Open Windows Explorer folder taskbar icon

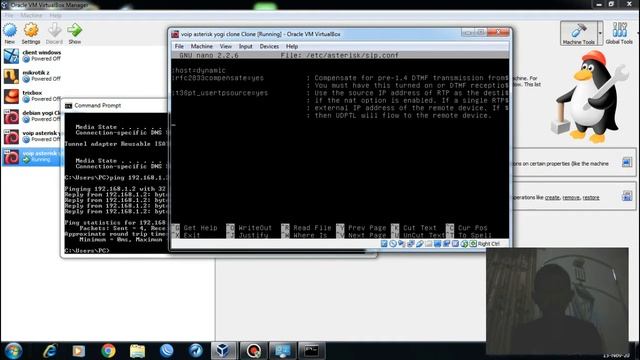point(138,351)
